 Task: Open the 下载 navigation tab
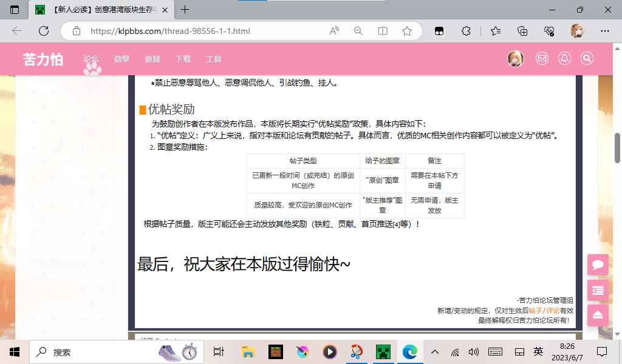pyautogui.click(x=183, y=59)
